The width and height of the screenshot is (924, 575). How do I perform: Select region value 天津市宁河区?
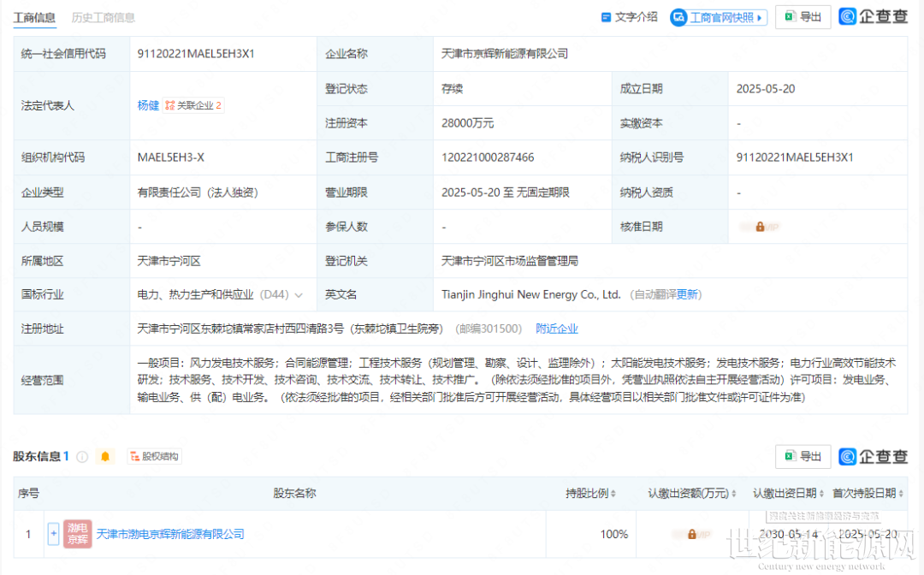point(169,261)
